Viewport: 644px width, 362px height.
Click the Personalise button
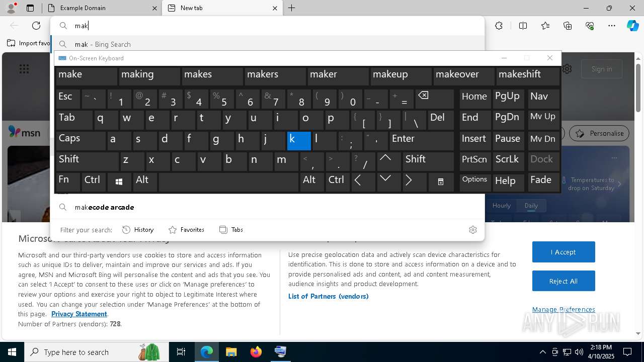[x=599, y=133]
